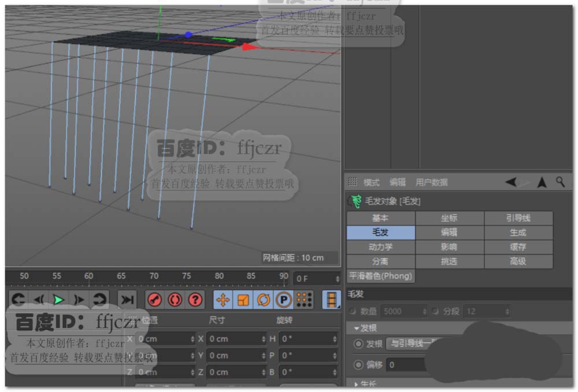Viewport: 578px width, 392px height.
Task: Step forward one frame in timeline
Action: click(79, 300)
